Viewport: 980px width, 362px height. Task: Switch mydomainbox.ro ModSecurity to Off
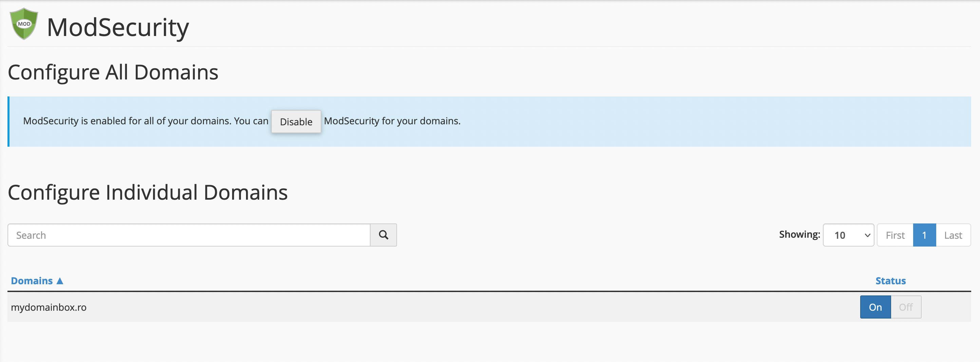click(906, 307)
